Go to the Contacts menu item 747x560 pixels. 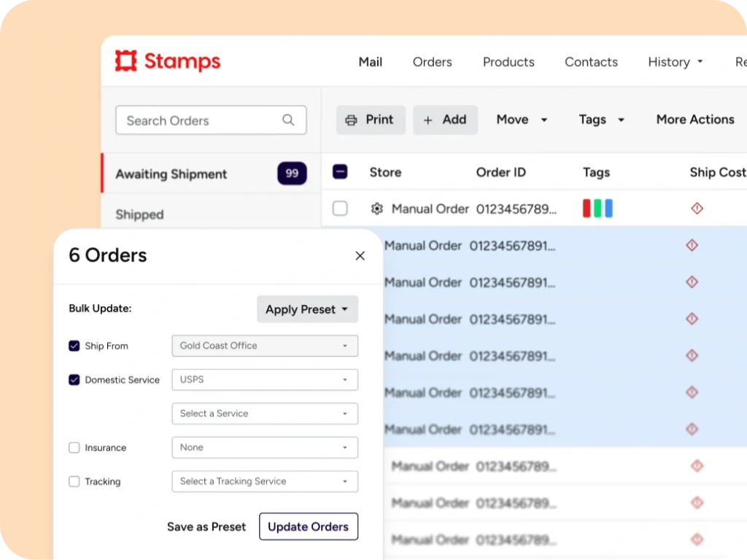(x=591, y=62)
